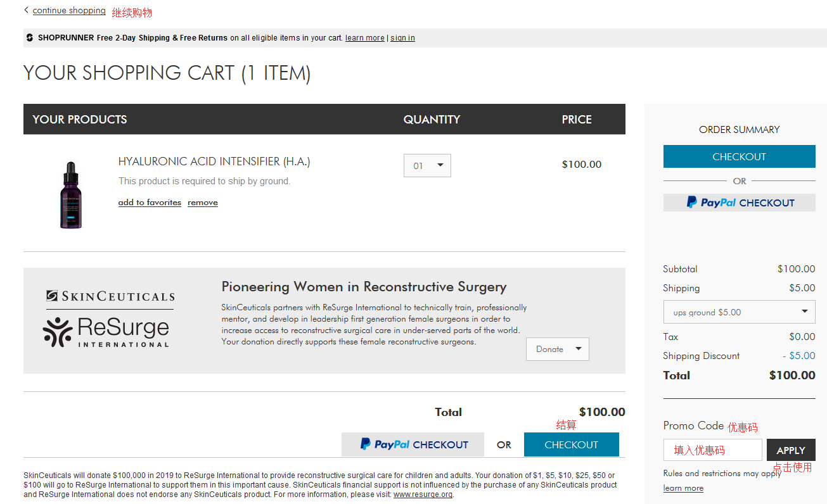Open the ups ground $5.00 shipping dropdown

tap(740, 312)
